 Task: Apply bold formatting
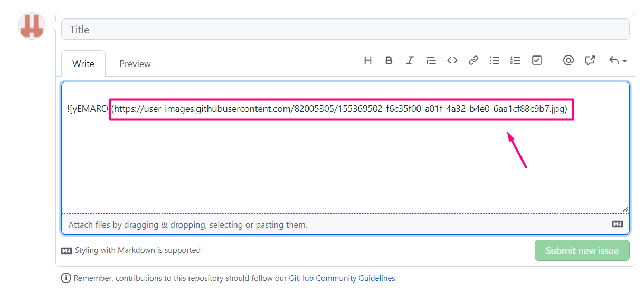(x=389, y=60)
